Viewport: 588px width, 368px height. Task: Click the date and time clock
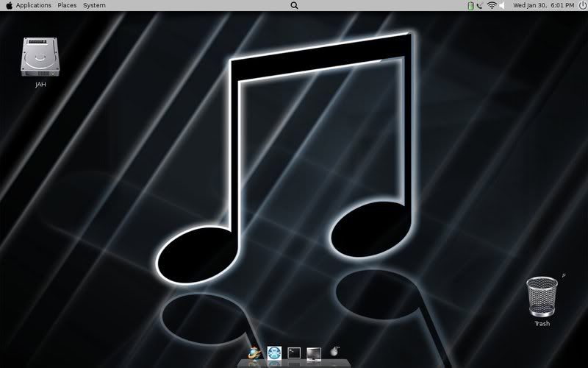click(x=543, y=5)
